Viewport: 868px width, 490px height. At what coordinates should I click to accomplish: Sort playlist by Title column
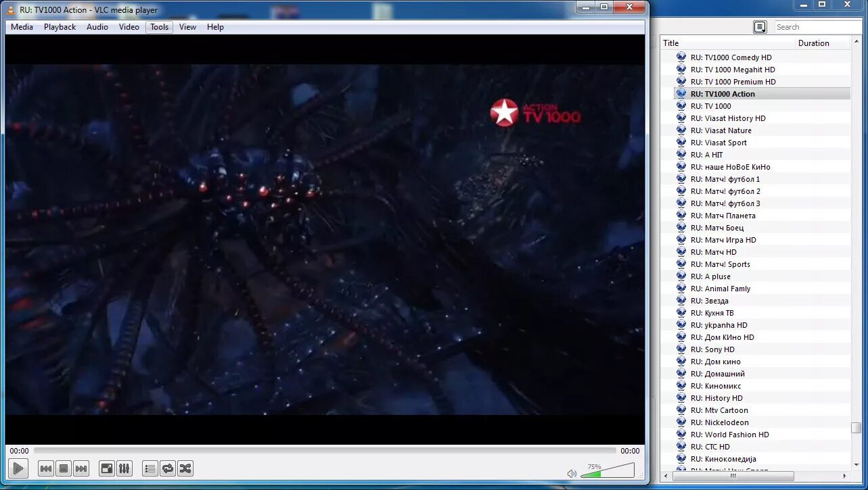point(727,43)
